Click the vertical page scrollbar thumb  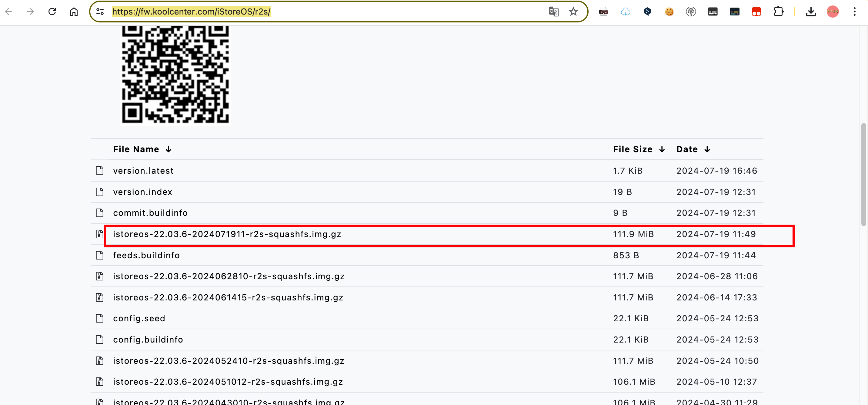tap(863, 174)
